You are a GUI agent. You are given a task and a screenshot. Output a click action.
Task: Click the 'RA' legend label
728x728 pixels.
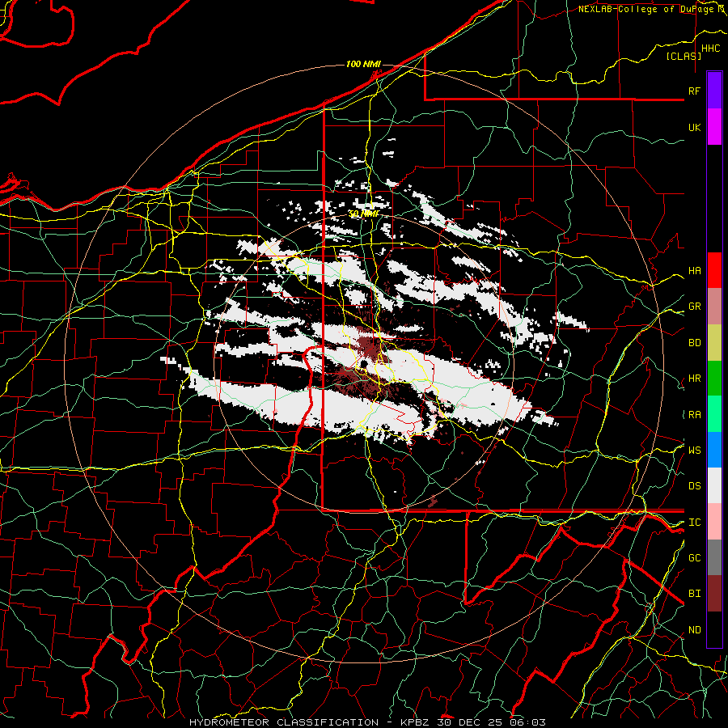coord(694,415)
